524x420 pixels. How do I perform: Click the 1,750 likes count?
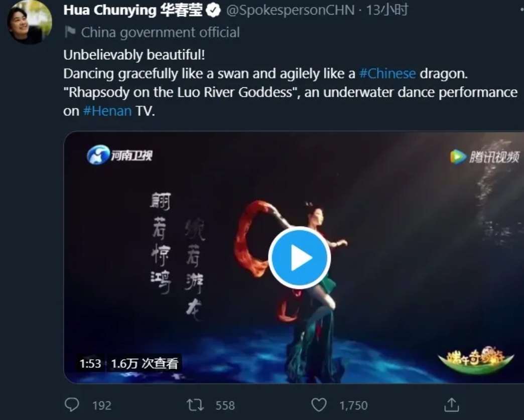coord(353,405)
